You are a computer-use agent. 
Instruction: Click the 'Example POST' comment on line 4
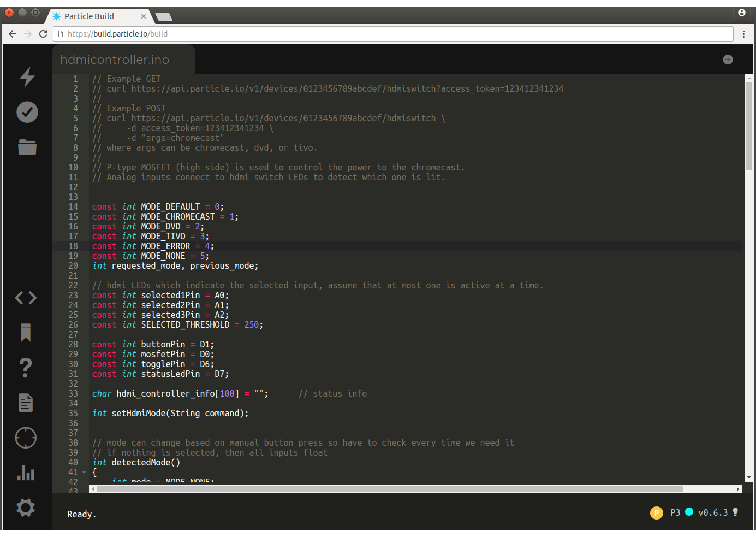click(x=129, y=108)
